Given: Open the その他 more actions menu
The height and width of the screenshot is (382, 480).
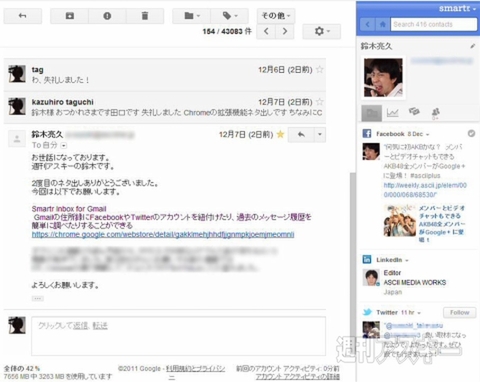Looking at the screenshot, I should coord(276,16).
